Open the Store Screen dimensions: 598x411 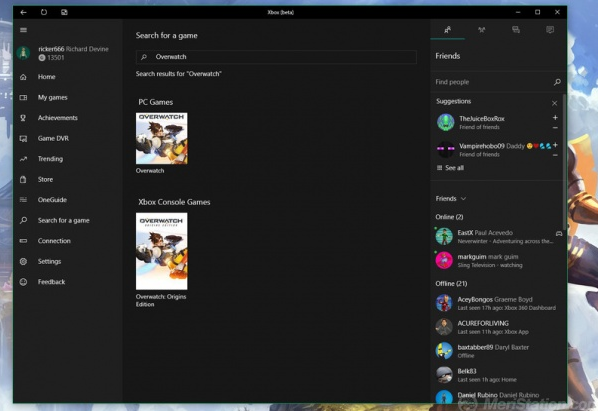pyautogui.click(x=45, y=179)
